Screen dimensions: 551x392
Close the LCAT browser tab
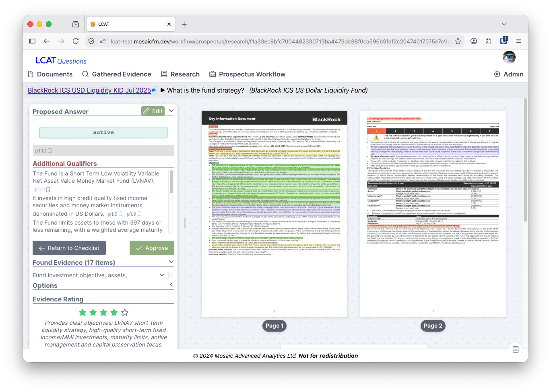169,24
